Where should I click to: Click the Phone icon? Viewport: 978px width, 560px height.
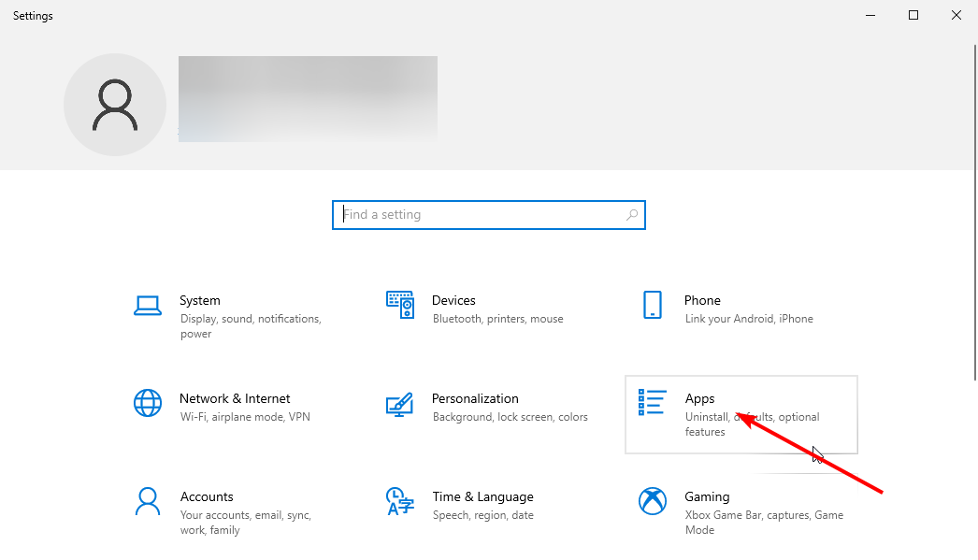(652, 306)
